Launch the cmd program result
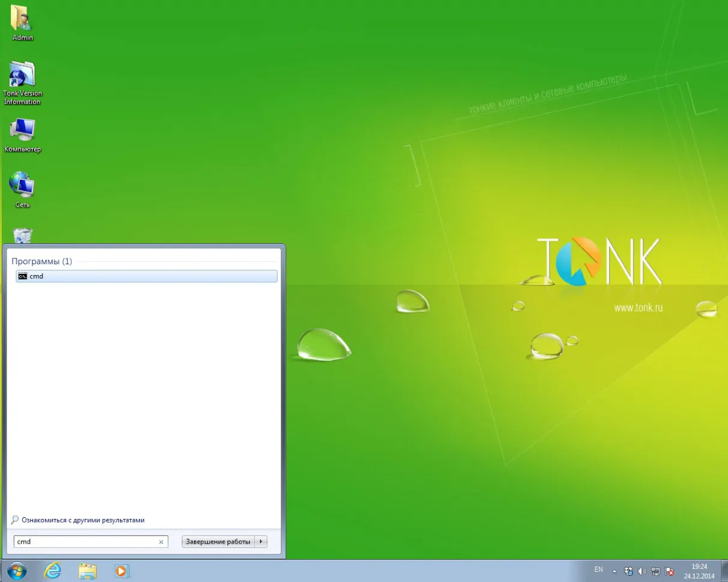 (x=146, y=276)
